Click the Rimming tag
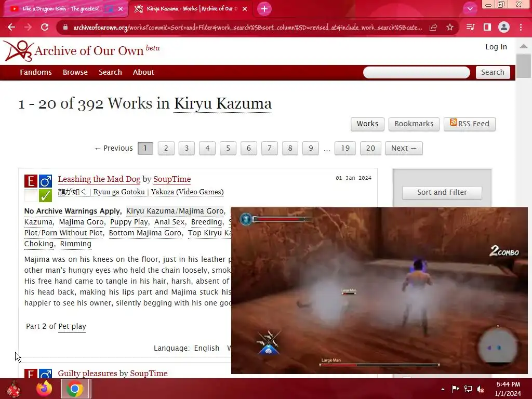532x399 pixels. tap(76, 244)
